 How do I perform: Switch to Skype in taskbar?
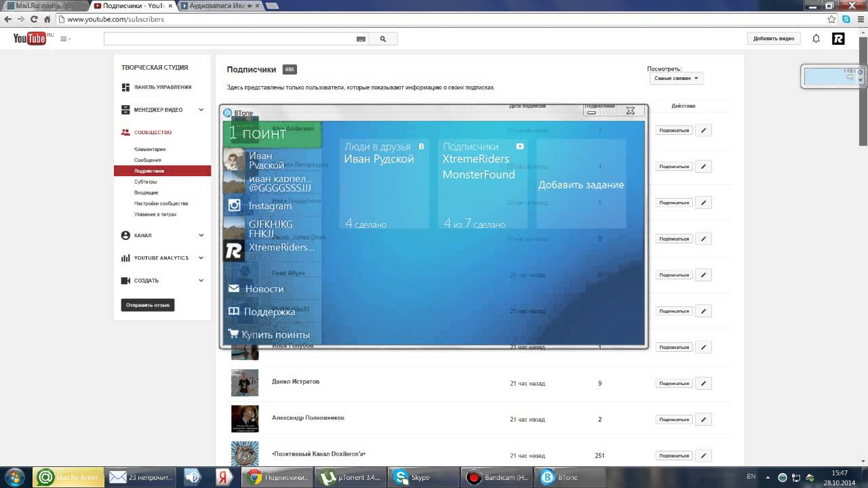(421, 477)
